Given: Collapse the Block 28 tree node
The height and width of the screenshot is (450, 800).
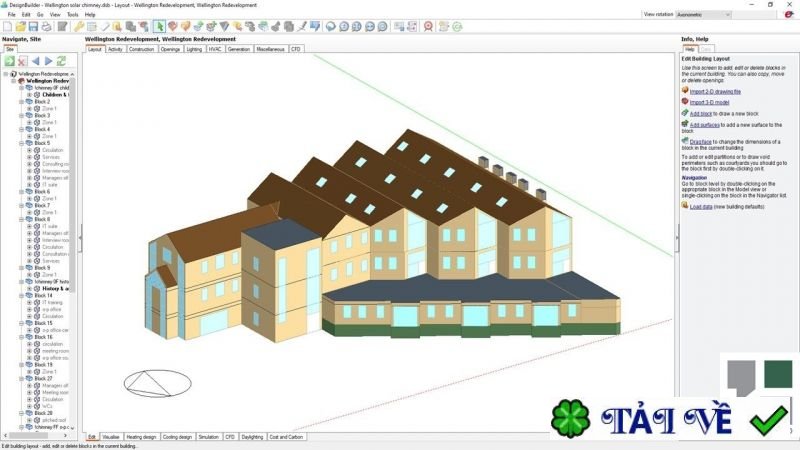Looking at the screenshot, I should click(x=21, y=413).
